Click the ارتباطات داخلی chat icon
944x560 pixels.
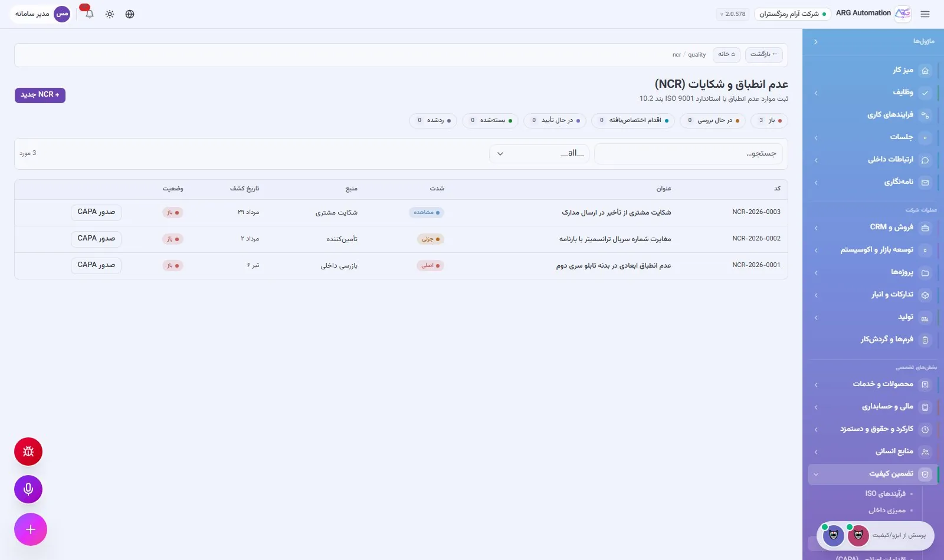tap(925, 160)
